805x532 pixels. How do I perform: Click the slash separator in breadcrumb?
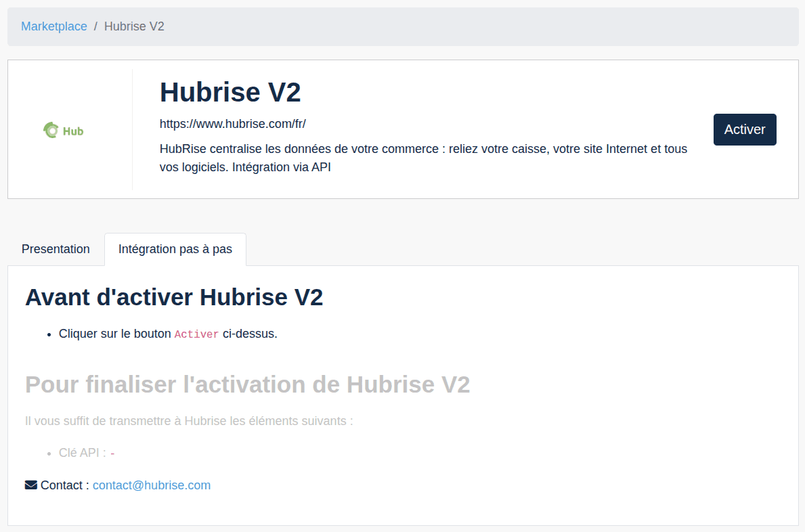coord(95,26)
